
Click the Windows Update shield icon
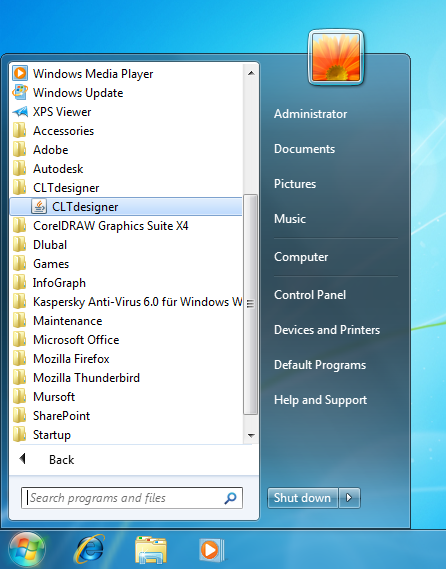(20, 93)
